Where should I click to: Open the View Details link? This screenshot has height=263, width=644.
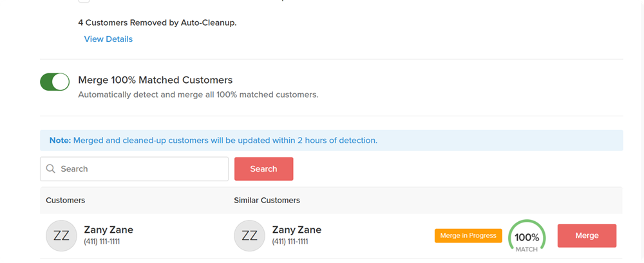pos(108,39)
